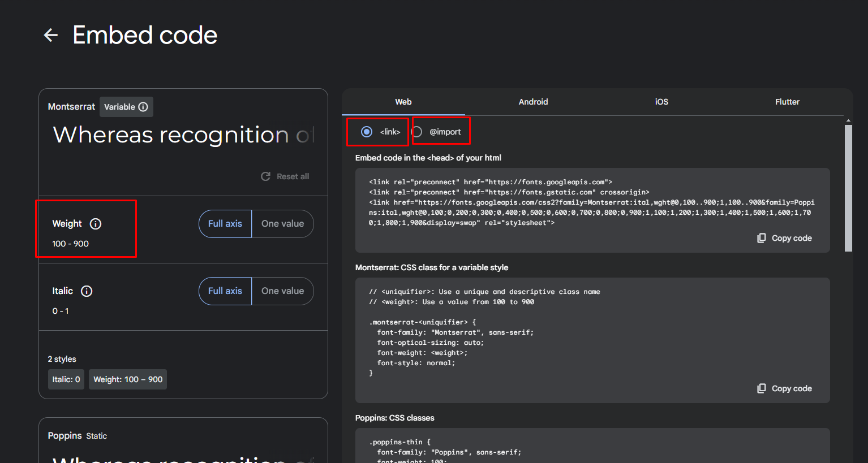Select the <link> radio option
This screenshot has height=463, width=868.
(x=367, y=132)
